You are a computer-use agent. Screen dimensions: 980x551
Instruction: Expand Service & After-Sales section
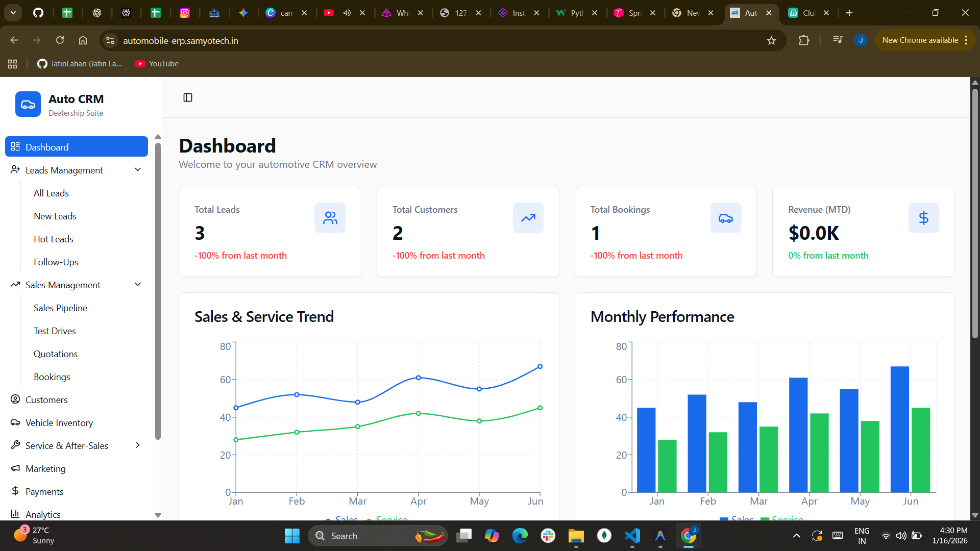pyautogui.click(x=138, y=445)
